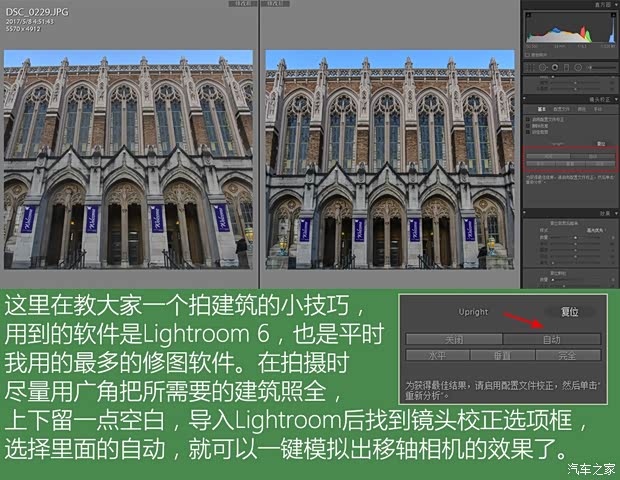620x480 pixels.
Task: Click 完全 in the enlarged Upright inset
Action: coord(567,355)
